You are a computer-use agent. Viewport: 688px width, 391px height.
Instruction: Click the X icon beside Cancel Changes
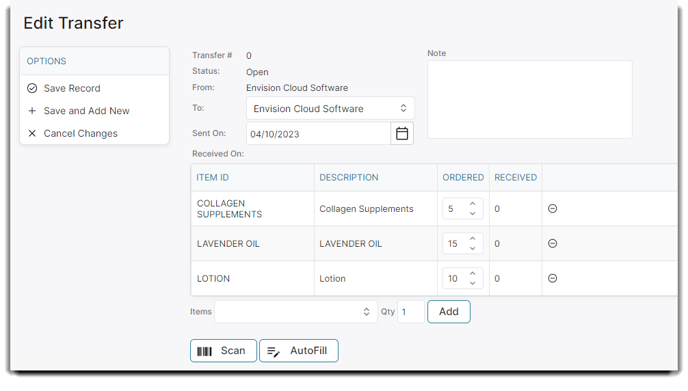32,133
